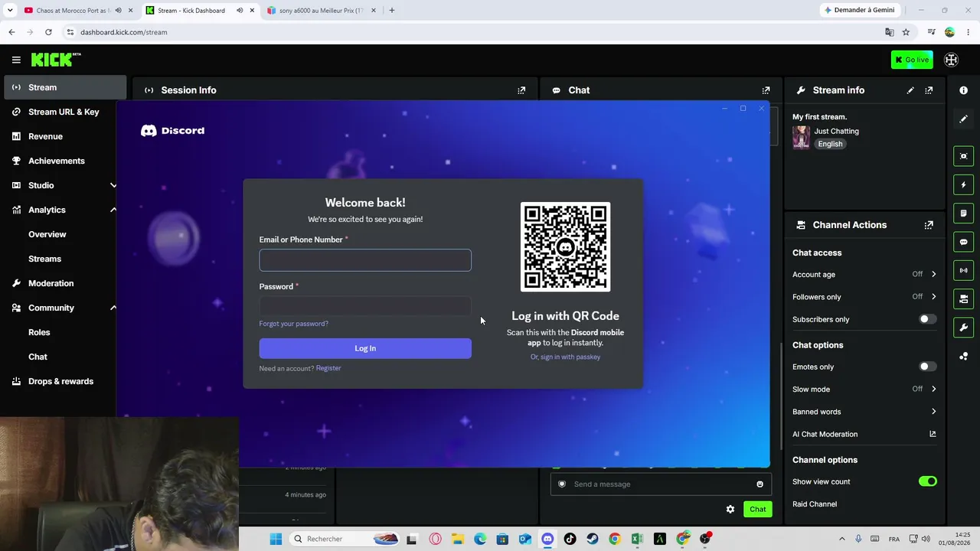The height and width of the screenshot is (551, 980).
Task: Toggle Emotes only chat
Action: (927, 367)
